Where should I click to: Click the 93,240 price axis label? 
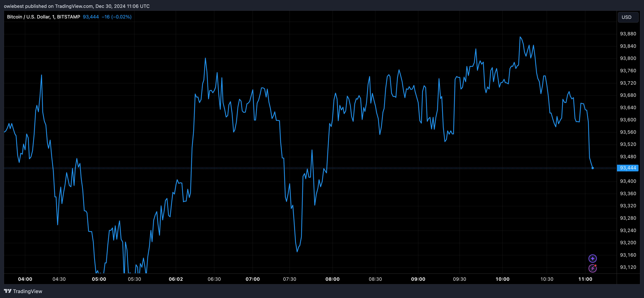(x=628, y=230)
